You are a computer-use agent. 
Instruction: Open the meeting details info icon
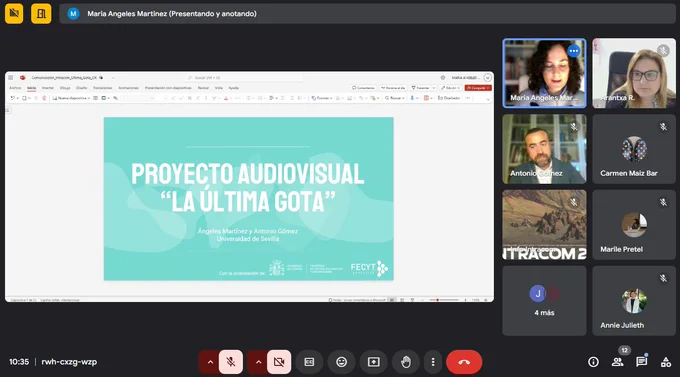[593, 362]
